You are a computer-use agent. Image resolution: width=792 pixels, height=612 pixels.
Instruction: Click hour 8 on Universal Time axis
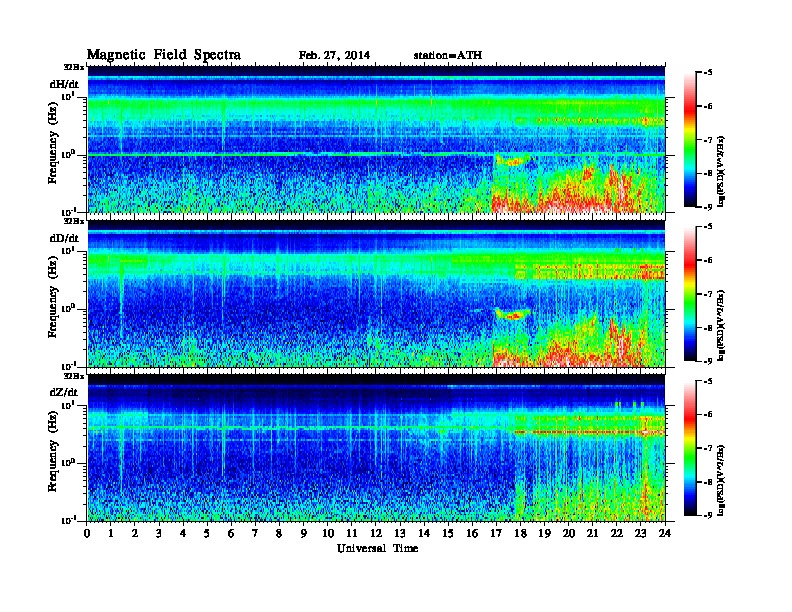pyautogui.click(x=279, y=533)
